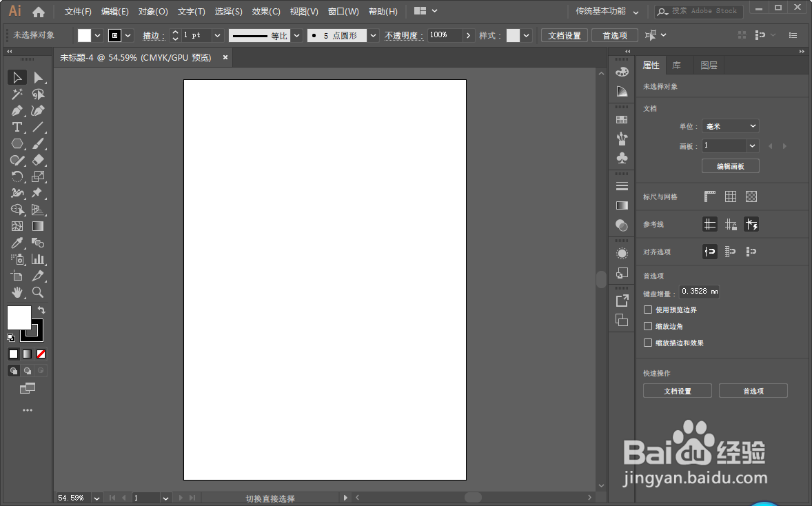
Task: Open the 窗口(W) menu
Action: (x=343, y=12)
